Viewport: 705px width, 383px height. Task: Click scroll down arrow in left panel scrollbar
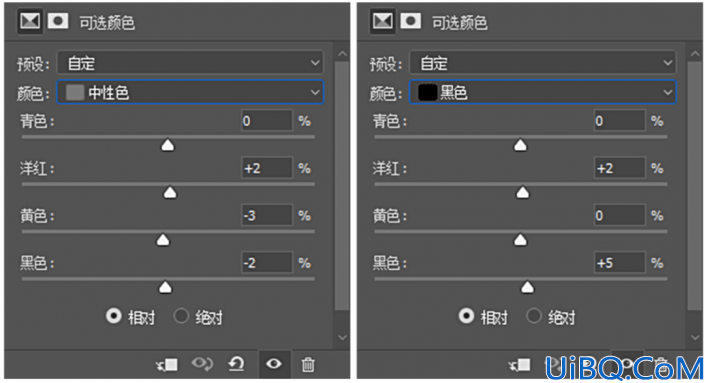coord(343,337)
